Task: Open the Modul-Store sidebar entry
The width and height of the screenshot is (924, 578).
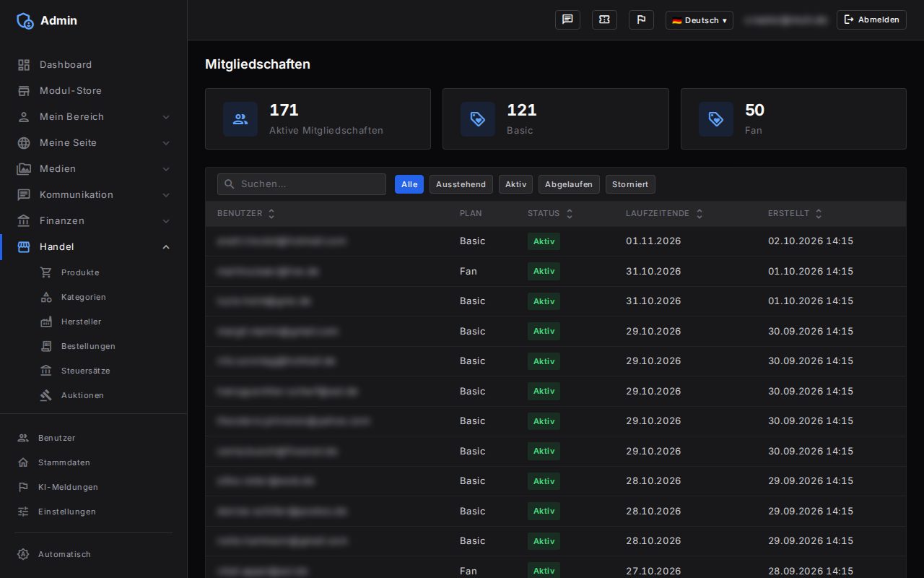Action: 94,91
